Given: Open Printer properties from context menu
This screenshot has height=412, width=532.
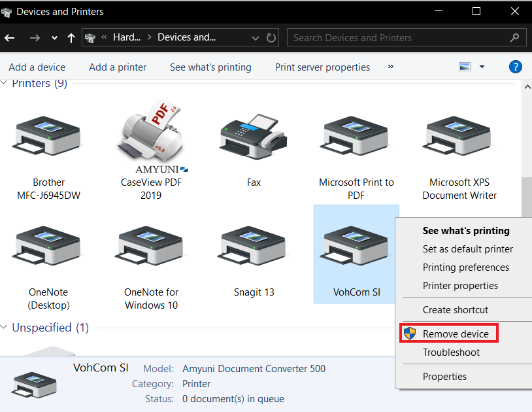Looking at the screenshot, I should [460, 286].
